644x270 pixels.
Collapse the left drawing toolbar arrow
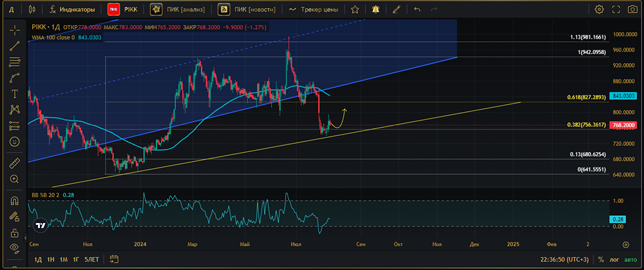click(x=25, y=237)
